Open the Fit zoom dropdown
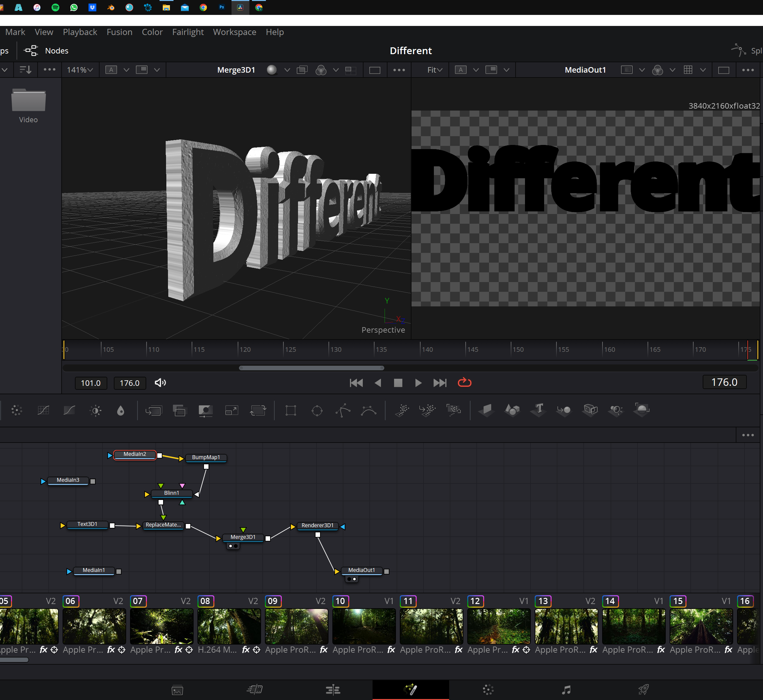 (x=435, y=70)
